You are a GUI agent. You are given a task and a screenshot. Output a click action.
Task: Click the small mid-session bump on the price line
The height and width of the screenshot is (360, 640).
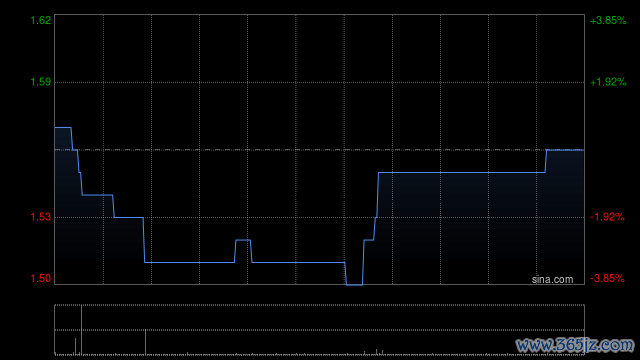point(243,240)
